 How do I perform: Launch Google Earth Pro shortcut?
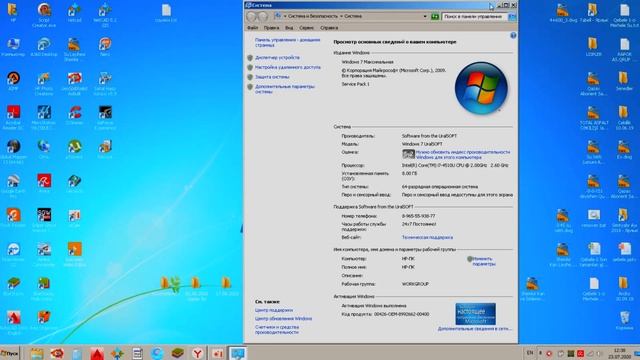pos(13,186)
